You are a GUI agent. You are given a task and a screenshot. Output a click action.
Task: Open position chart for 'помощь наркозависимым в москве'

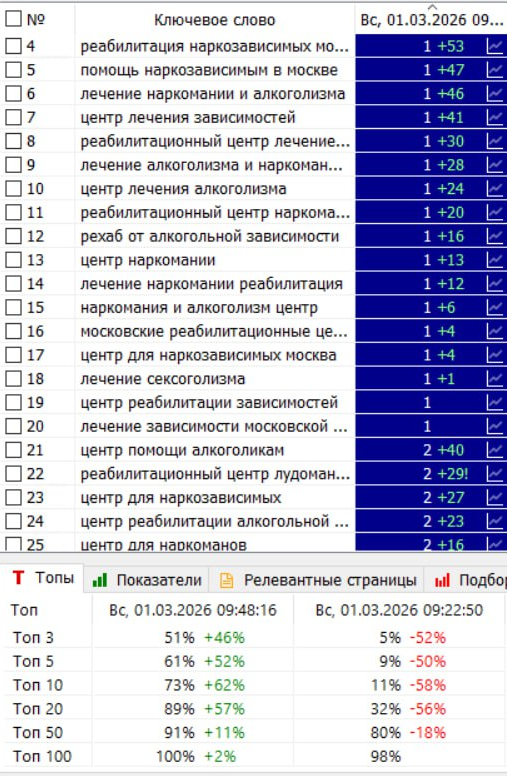(x=495, y=70)
